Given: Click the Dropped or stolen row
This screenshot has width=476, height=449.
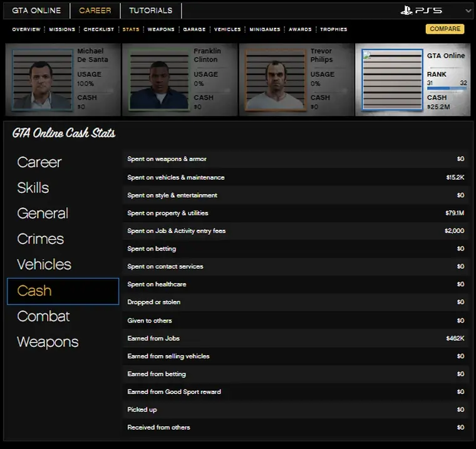Looking at the screenshot, I should [296, 302].
